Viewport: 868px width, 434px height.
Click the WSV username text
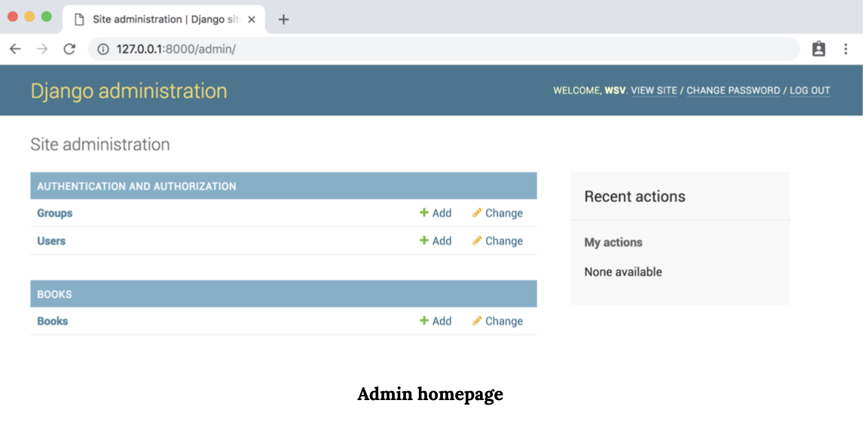[x=615, y=90]
